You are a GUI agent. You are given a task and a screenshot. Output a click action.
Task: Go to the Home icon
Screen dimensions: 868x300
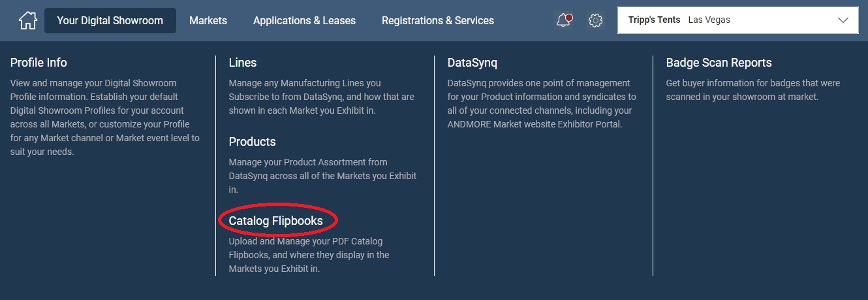(x=27, y=20)
